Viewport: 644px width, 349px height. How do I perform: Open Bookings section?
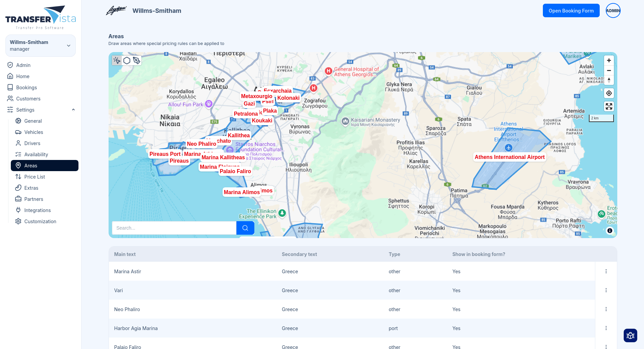pyautogui.click(x=26, y=87)
